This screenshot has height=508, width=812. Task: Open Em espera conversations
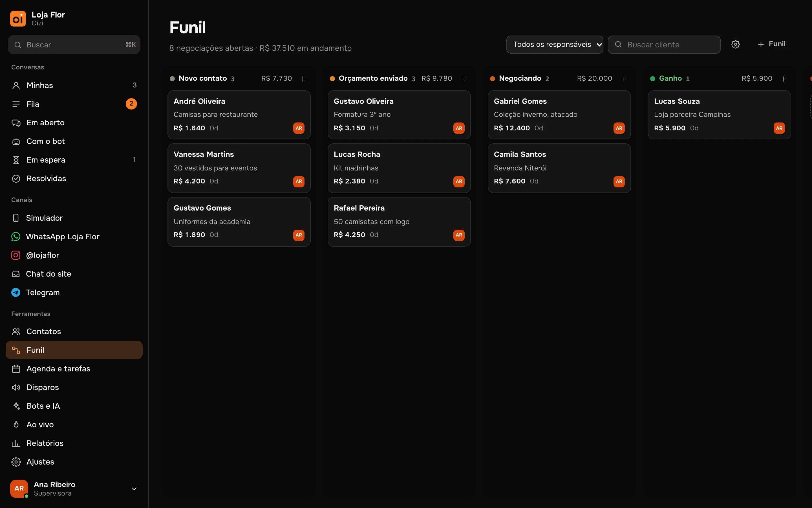pyautogui.click(x=74, y=160)
